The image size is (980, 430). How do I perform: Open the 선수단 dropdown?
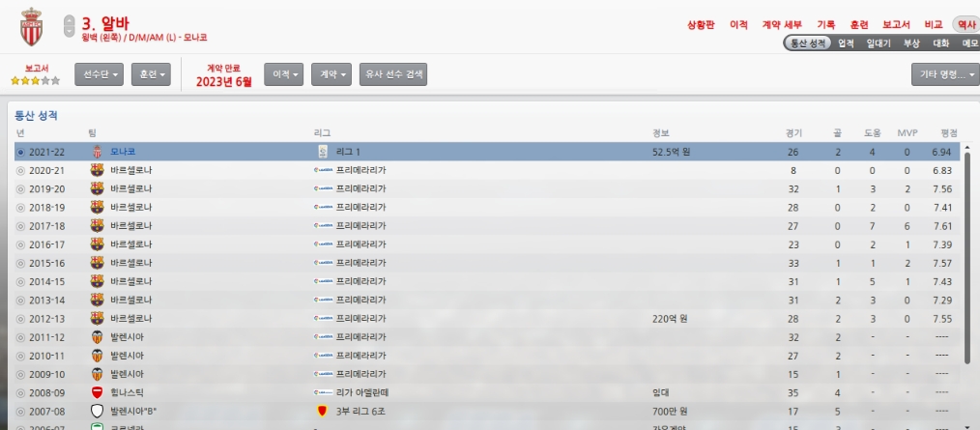[x=99, y=74]
